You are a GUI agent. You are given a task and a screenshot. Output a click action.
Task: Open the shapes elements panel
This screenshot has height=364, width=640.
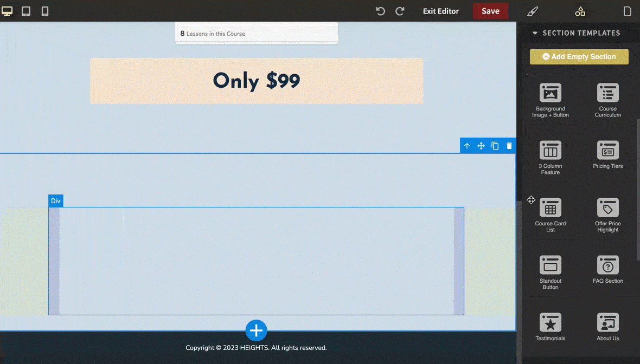[580, 11]
